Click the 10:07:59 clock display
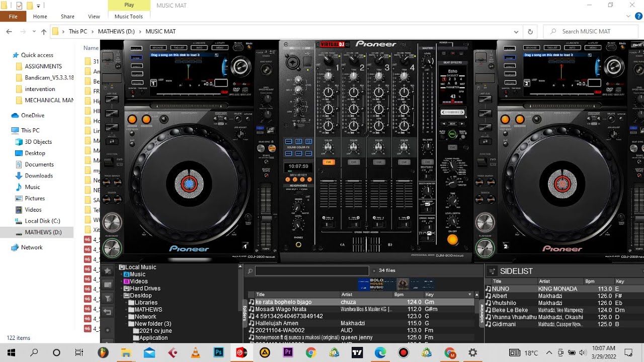Image resolution: width=644 pixels, height=362 pixels. click(298, 166)
